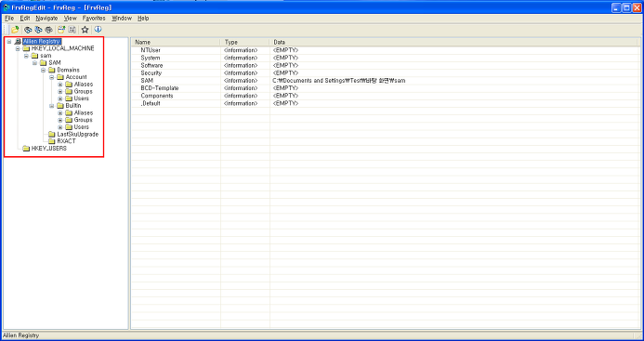Click the Domains folder icon
The image size is (644, 341).
(x=52, y=70)
